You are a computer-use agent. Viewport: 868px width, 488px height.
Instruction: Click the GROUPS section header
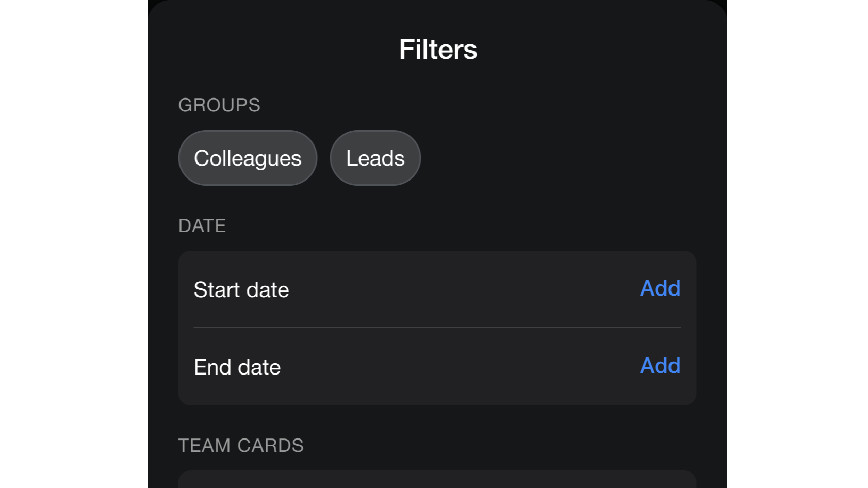(x=219, y=105)
